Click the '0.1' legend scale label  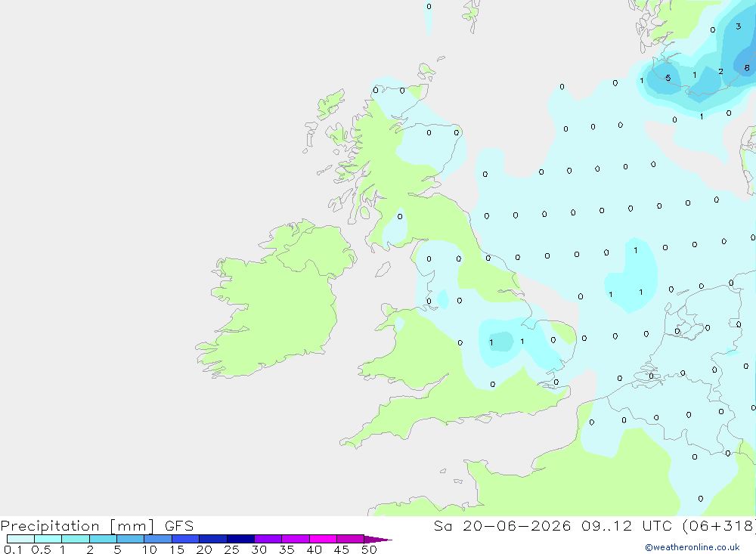pyautogui.click(x=13, y=549)
